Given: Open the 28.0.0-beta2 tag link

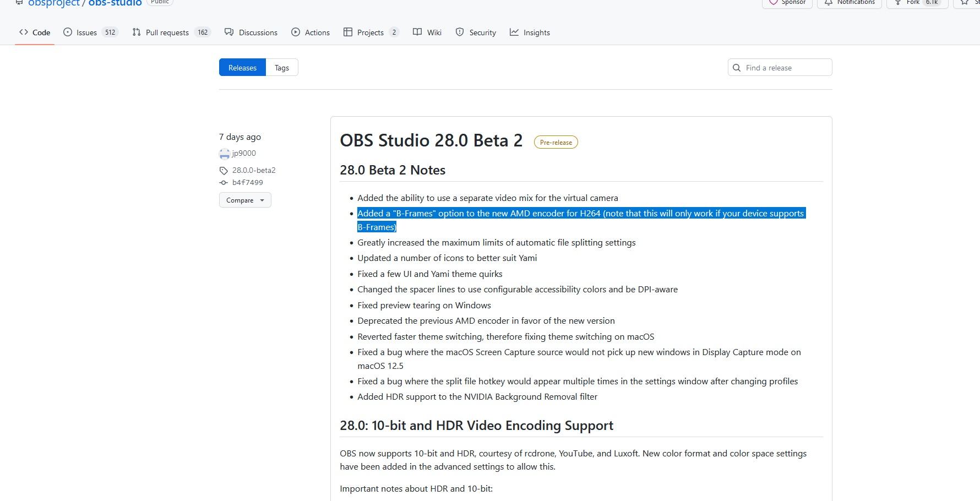Looking at the screenshot, I should click(x=254, y=170).
